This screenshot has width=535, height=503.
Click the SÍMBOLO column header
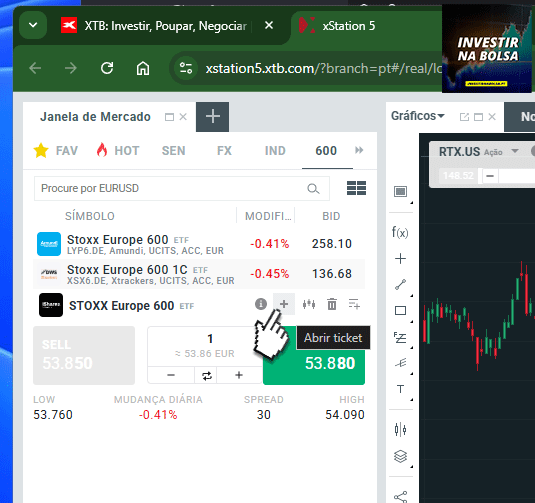pos(90,216)
